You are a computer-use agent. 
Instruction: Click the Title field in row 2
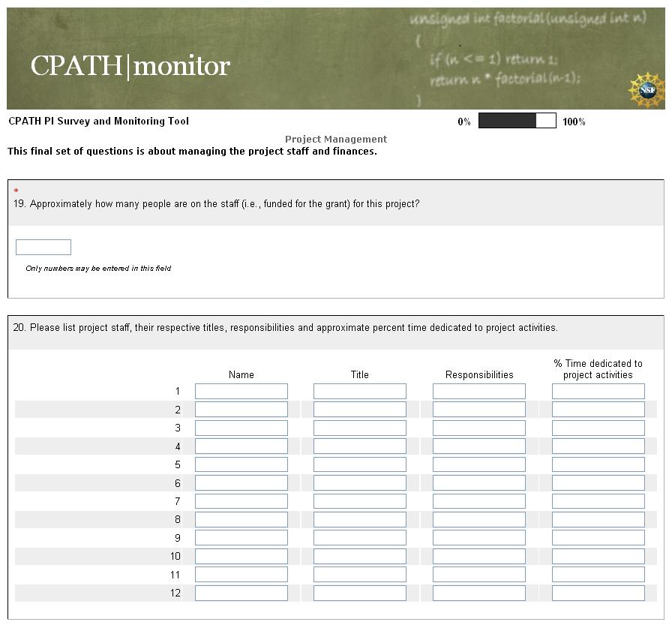click(x=360, y=410)
